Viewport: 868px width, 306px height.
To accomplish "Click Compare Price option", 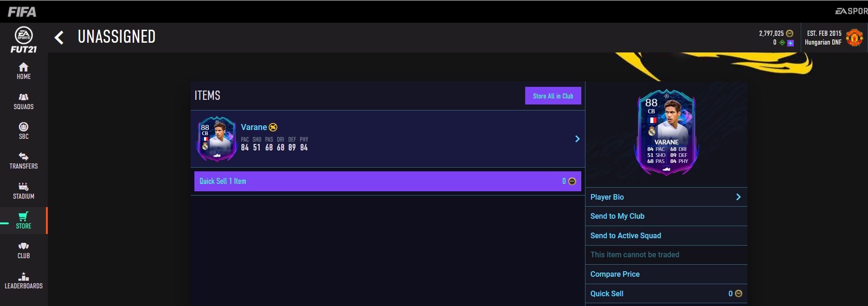I will point(666,274).
